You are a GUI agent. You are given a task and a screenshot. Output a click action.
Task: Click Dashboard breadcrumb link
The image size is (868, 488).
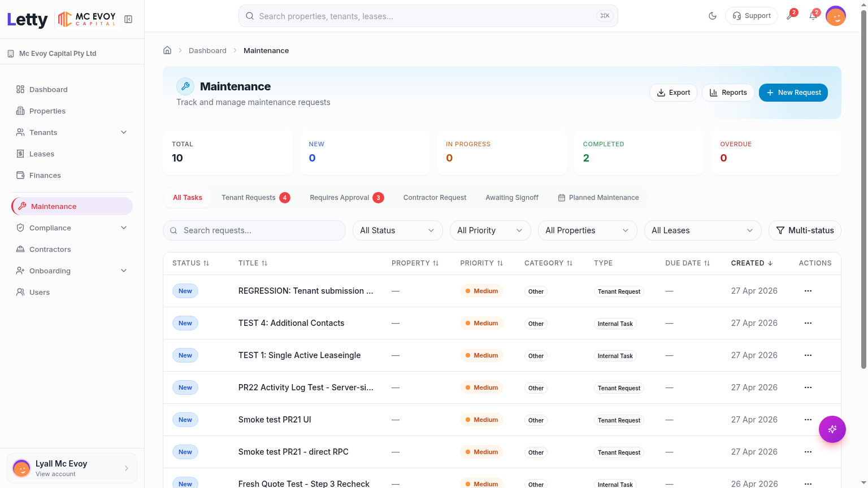point(207,50)
